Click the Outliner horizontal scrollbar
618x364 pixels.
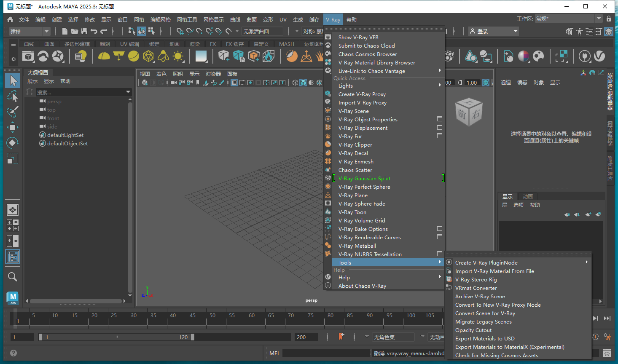pos(76,301)
